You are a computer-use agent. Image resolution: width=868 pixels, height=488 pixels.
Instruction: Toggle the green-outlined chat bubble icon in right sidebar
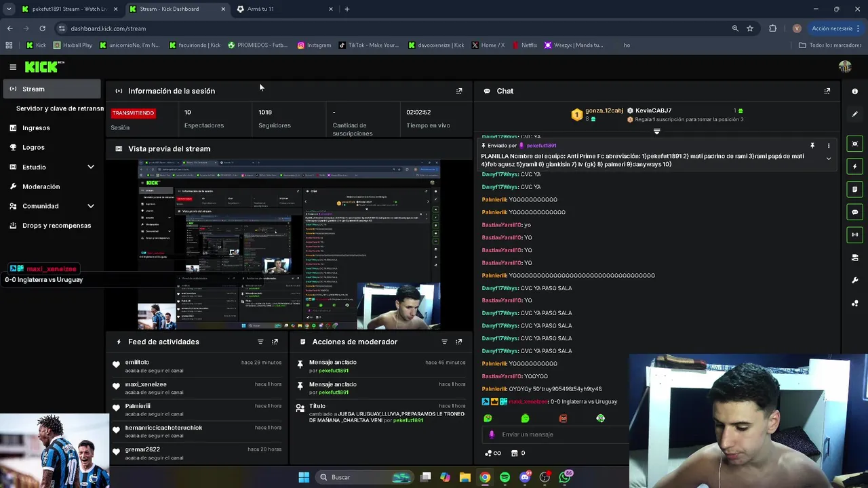854,212
